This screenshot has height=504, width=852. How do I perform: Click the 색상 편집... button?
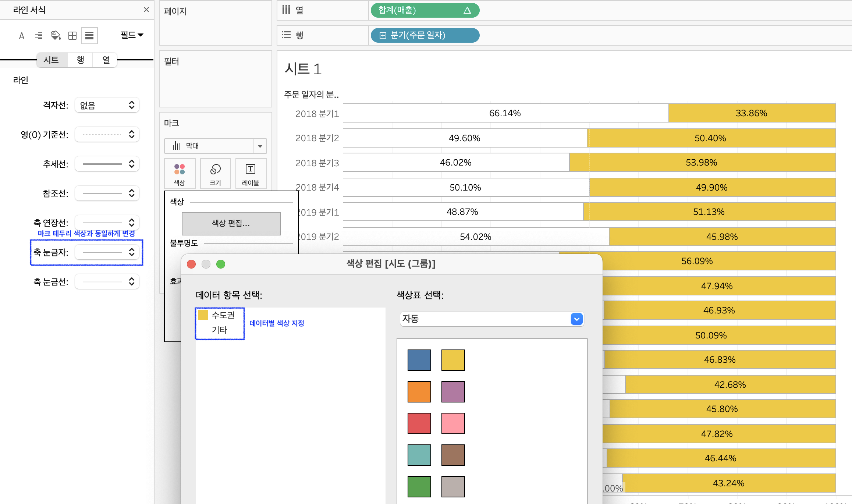coord(231,223)
